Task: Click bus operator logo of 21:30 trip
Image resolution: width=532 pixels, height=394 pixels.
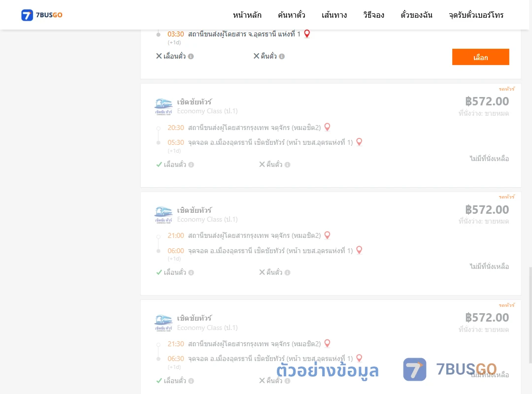Action: (164, 323)
